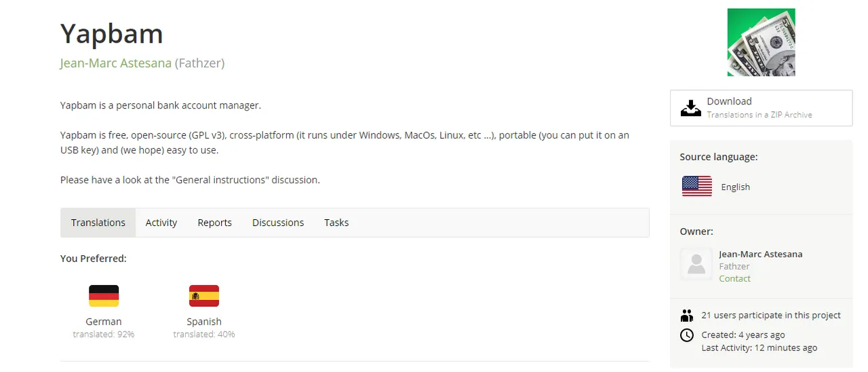This screenshot has width=868, height=372.
Task: Click owner name Jean-Marc Astesana in sidebar
Action: click(x=761, y=254)
